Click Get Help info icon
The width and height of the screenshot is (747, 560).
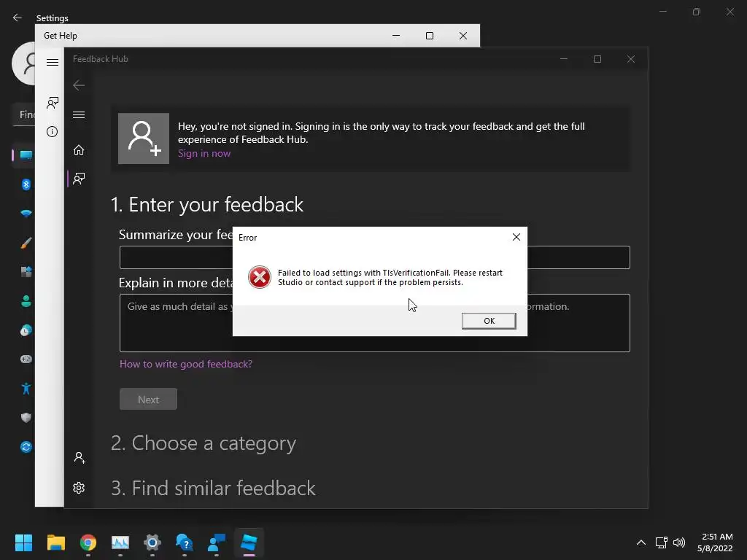[x=52, y=131]
